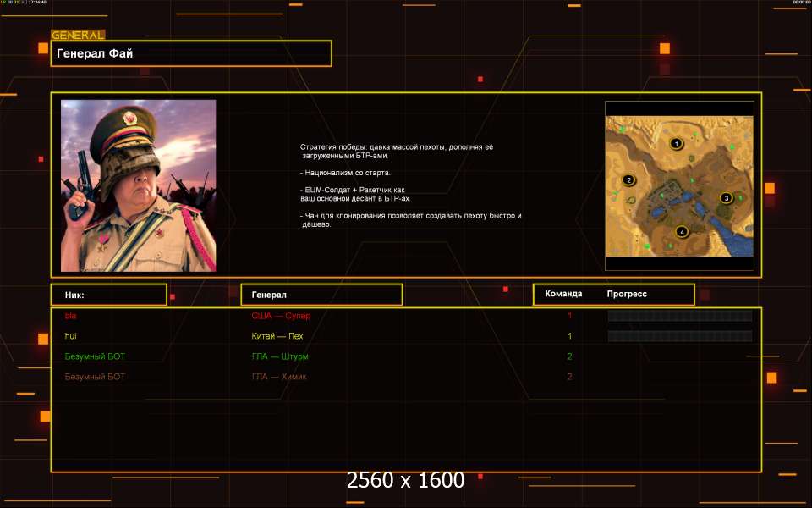Click start position marker 4 on the map
Image resolution: width=812 pixels, height=508 pixels.
682,231
